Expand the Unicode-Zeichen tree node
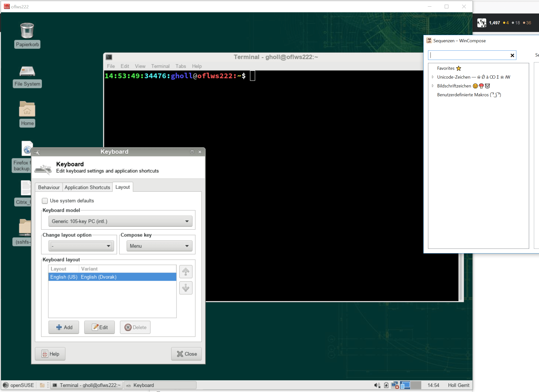The image size is (539, 392). pyautogui.click(x=433, y=77)
